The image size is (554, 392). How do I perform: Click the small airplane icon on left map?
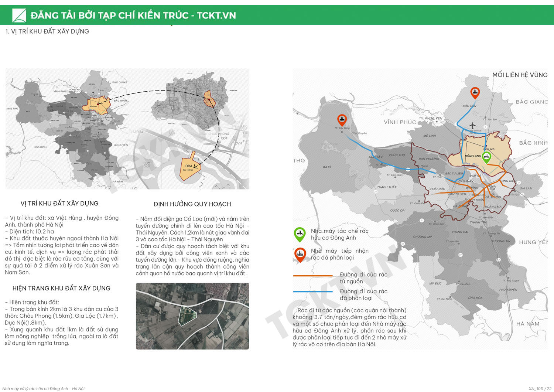click(x=93, y=93)
